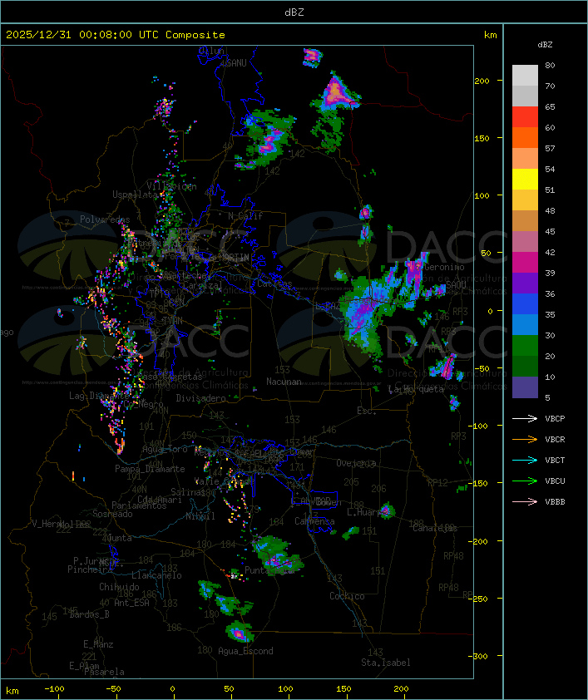Select the bright yellow 51-54 dBZ swatch
This screenshot has height=700, width=588.
525,179
